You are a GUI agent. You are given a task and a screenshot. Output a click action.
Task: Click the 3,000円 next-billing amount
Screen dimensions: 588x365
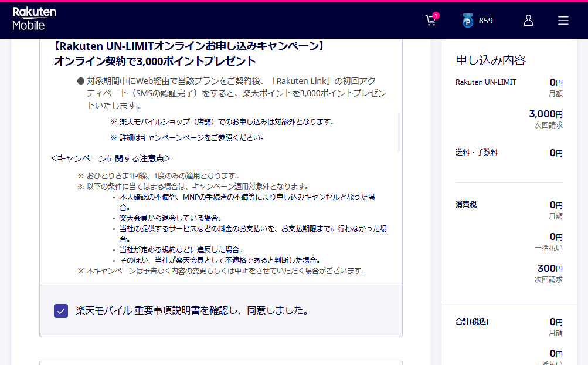tap(546, 114)
